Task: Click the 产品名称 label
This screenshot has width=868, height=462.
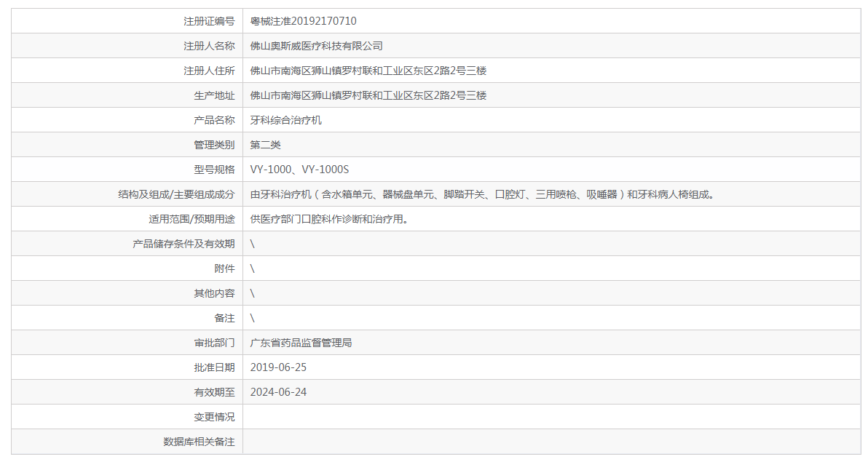Action: [x=213, y=120]
